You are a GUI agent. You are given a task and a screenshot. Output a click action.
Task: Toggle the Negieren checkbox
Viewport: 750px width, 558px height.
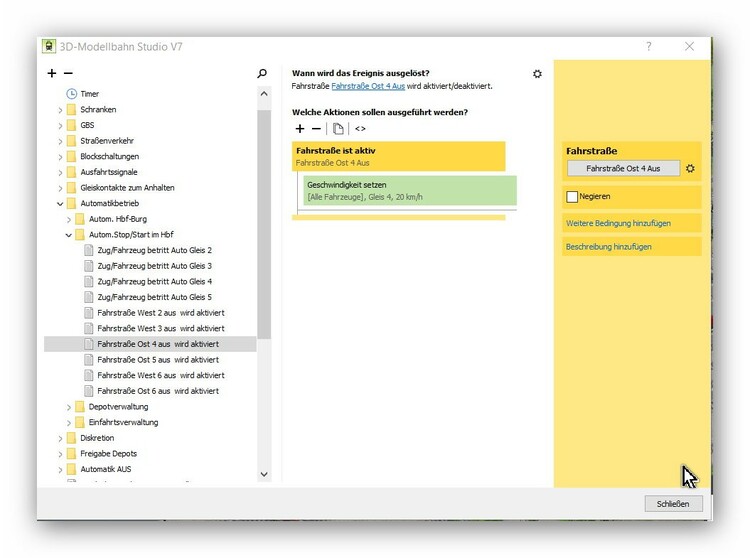(x=572, y=197)
